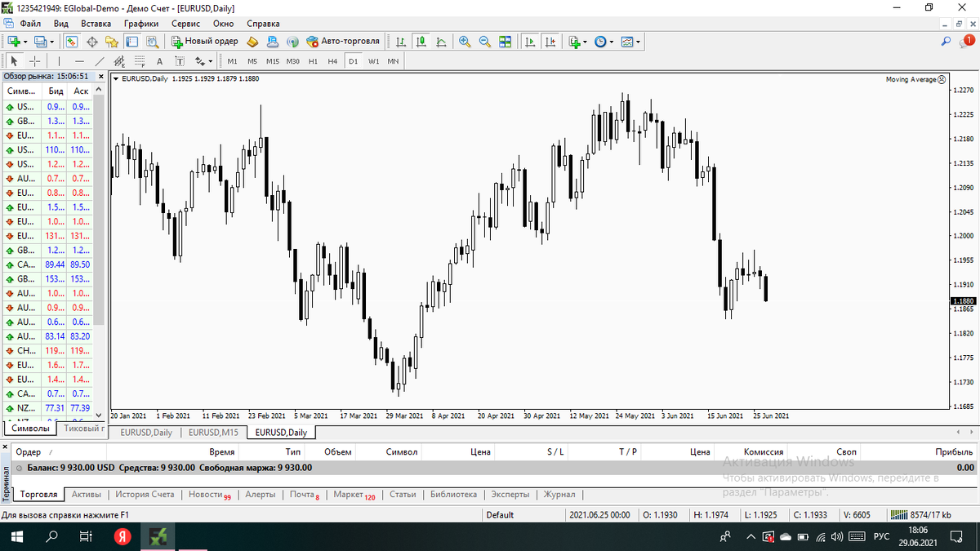Viewport: 980px width, 551px height.
Task: Select the crosshair tool
Action: [x=34, y=61]
